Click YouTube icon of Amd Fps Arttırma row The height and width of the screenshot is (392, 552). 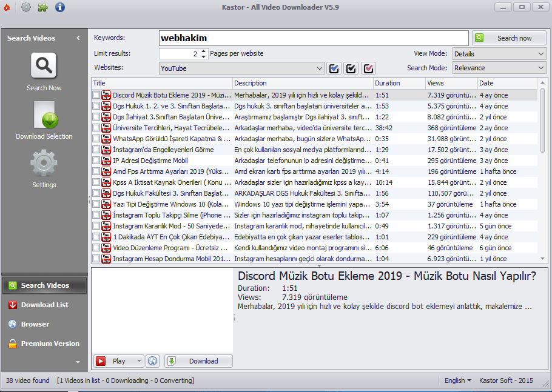pyautogui.click(x=106, y=171)
